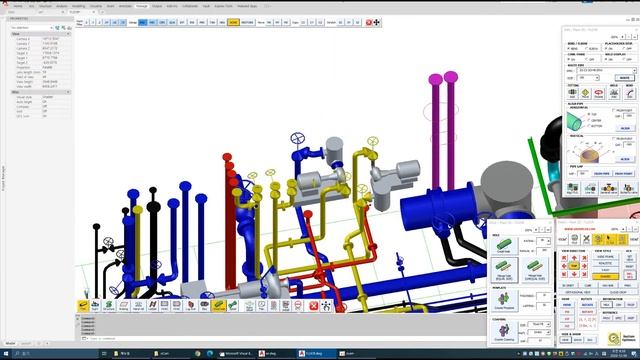Turn placeholder display OFF radio
The image size is (640, 360).
pyautogui.click(x=624, y=49)
